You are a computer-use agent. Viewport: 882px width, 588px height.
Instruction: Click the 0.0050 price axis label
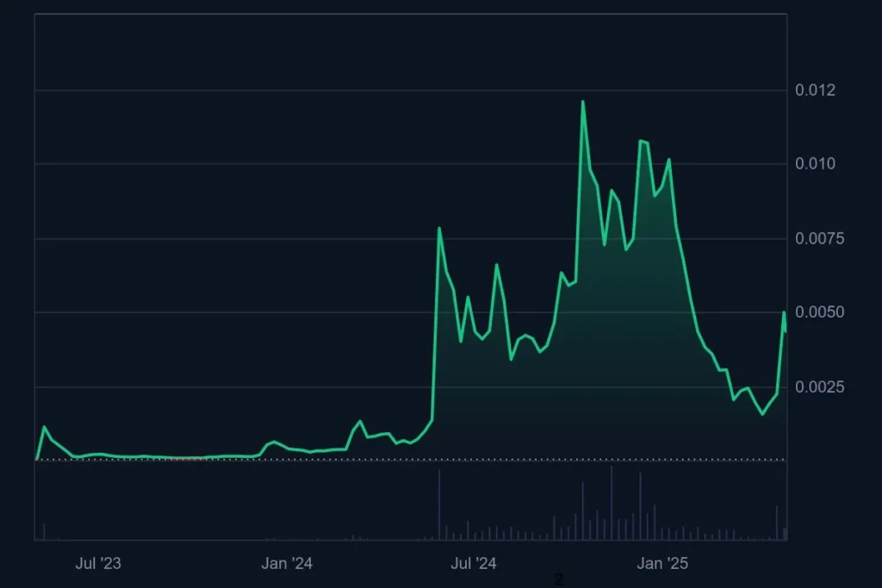tap(820, 312)
